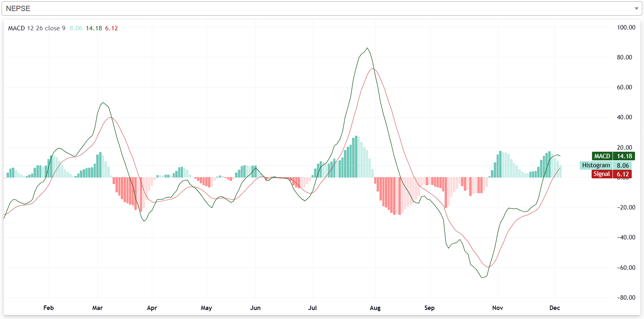Select green MACD value 14.18 in the legend
Viewport: 644px width, 319px height.
(x=94, y=28)
